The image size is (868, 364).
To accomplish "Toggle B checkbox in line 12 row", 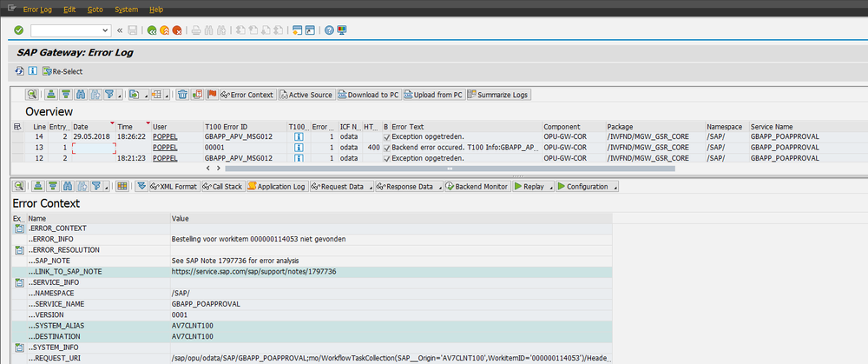I will [386, 158].
